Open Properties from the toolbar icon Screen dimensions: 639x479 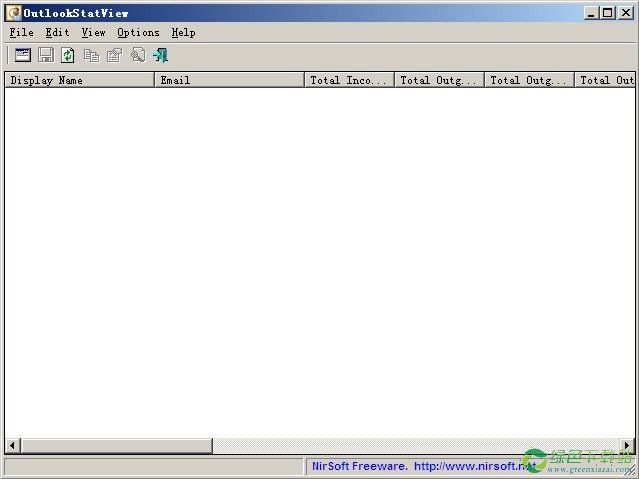114,56
